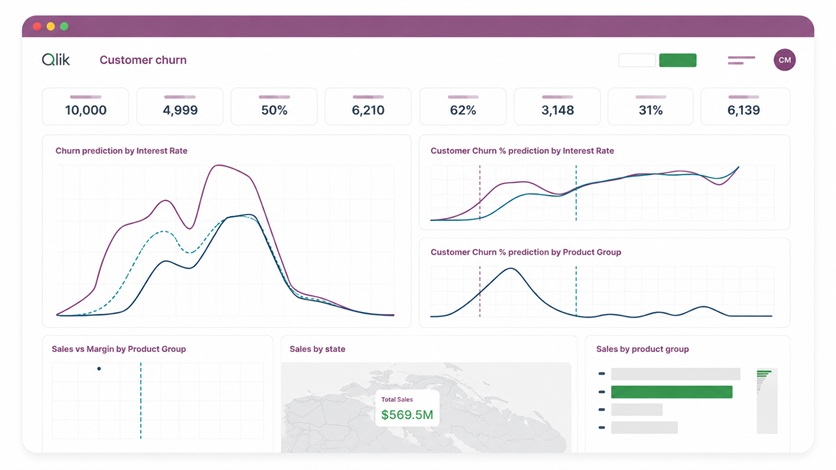The height and width of the screenshot is (470, 836).
Task: Click the Sales by state title
Action: click(317, 349)
